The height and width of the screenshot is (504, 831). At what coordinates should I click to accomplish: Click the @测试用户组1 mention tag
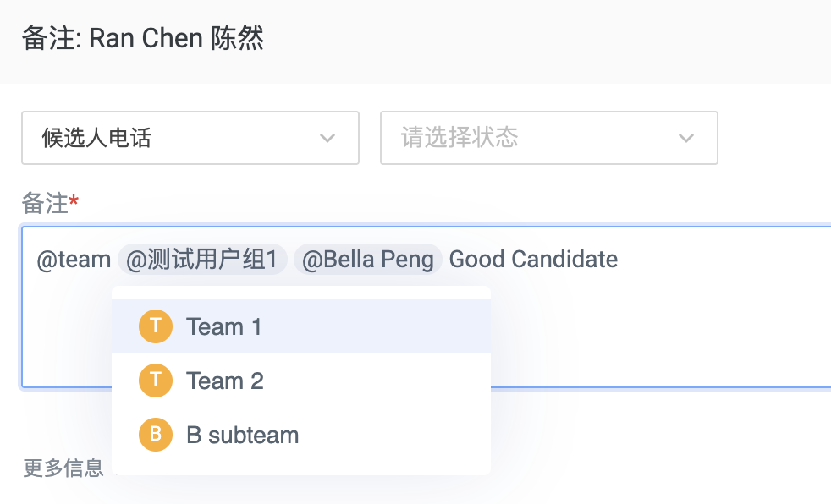pos(202,260)
